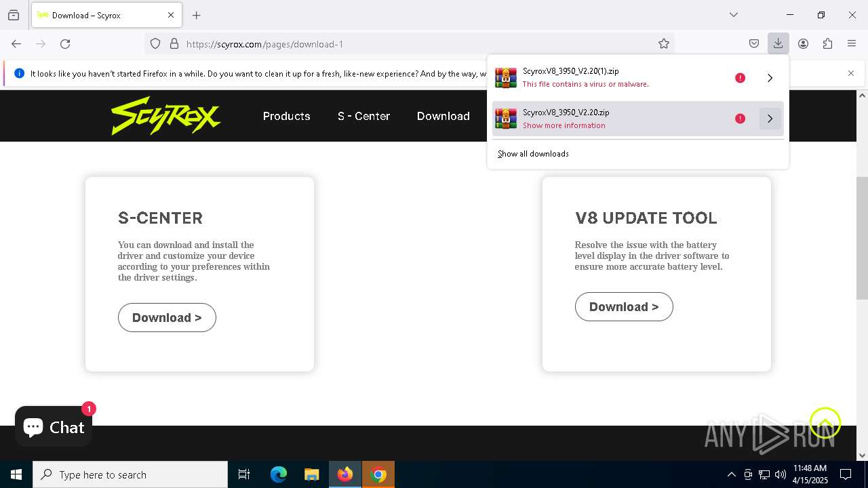Dismiss the Firefox refresh notification bar
Image resolution: width=868 pixels, height=488 pixels.
[851, 73]
